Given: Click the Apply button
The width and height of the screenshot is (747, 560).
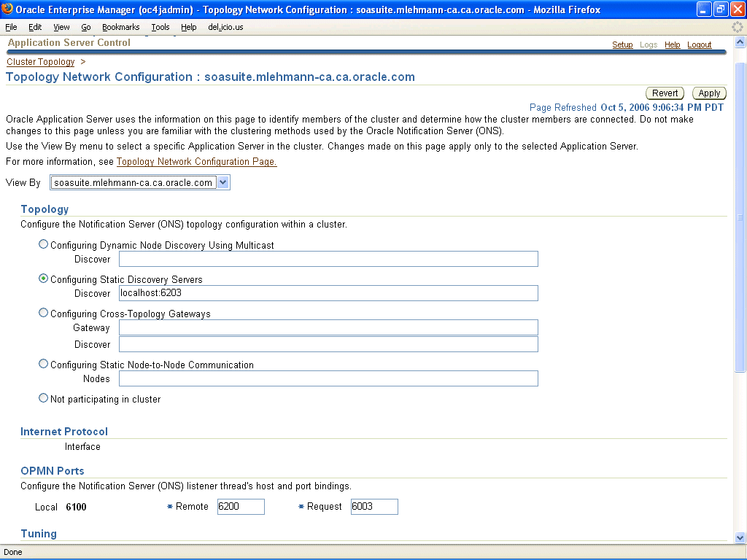Looking at the screenshot, I should [x=709, y=93].
